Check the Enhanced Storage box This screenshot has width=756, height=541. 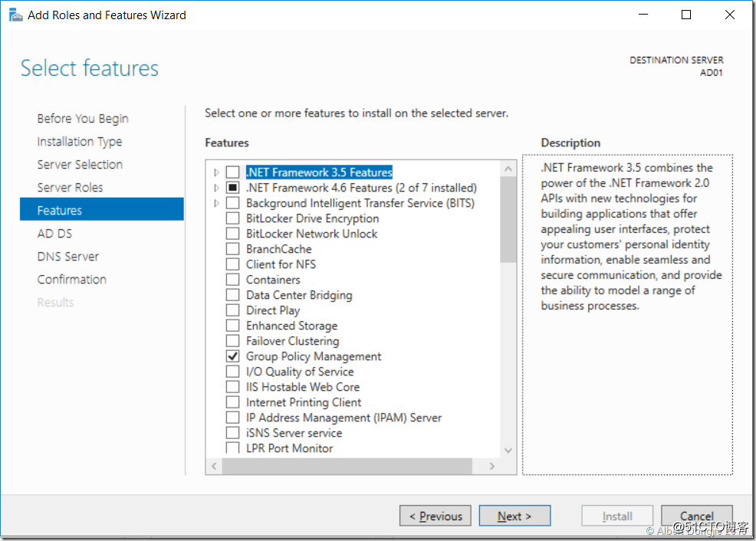(232, 326)
